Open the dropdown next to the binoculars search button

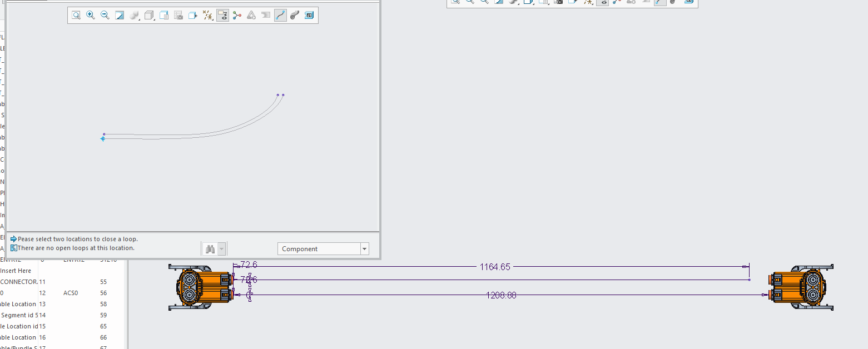pyautogui.click(x=221, y=248)
